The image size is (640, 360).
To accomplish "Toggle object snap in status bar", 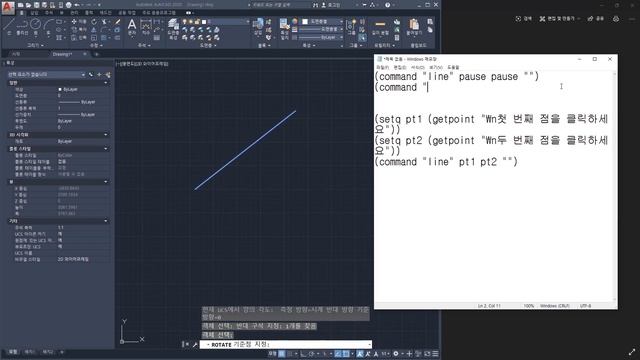I will (346, 353).
